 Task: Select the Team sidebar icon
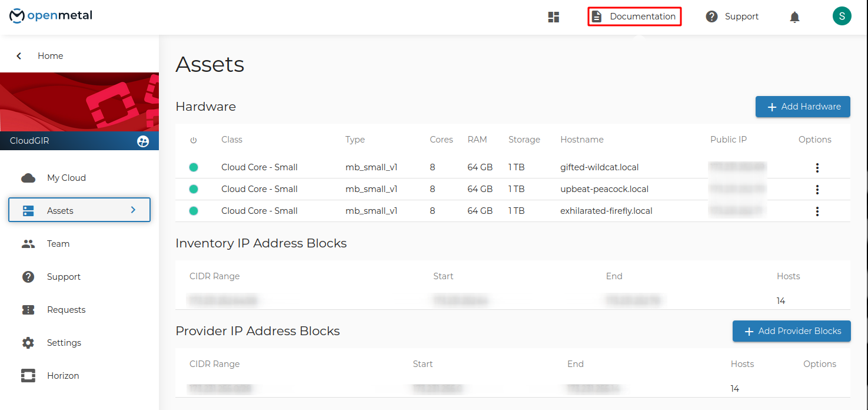(x=28, y=243)
